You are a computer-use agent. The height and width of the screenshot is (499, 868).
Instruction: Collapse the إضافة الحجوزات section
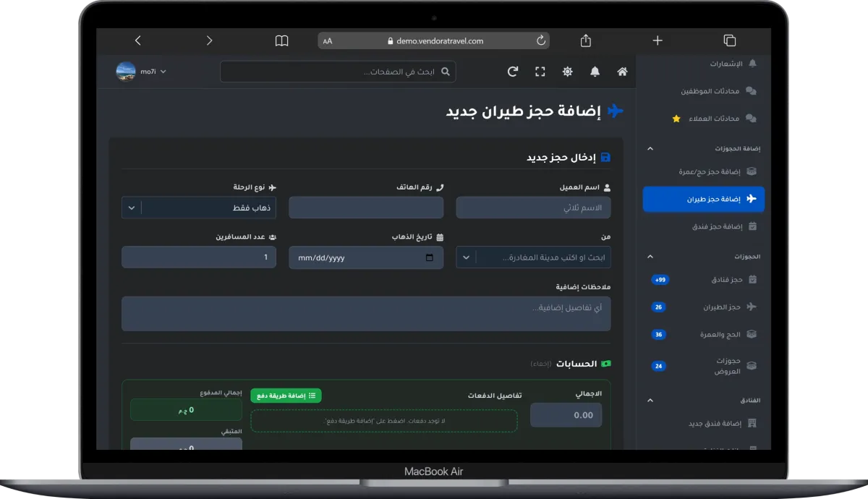pyautogui.click(x=650, y=148)
